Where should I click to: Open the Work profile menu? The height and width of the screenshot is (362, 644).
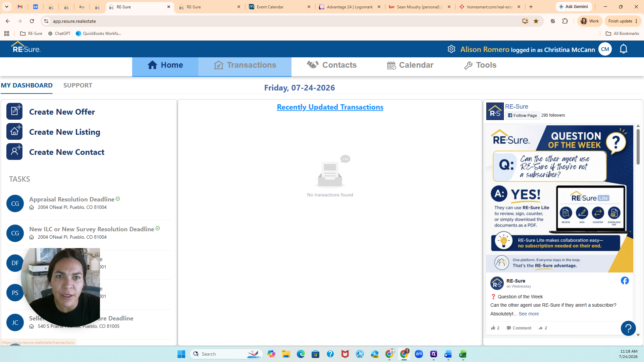point(590,21)
